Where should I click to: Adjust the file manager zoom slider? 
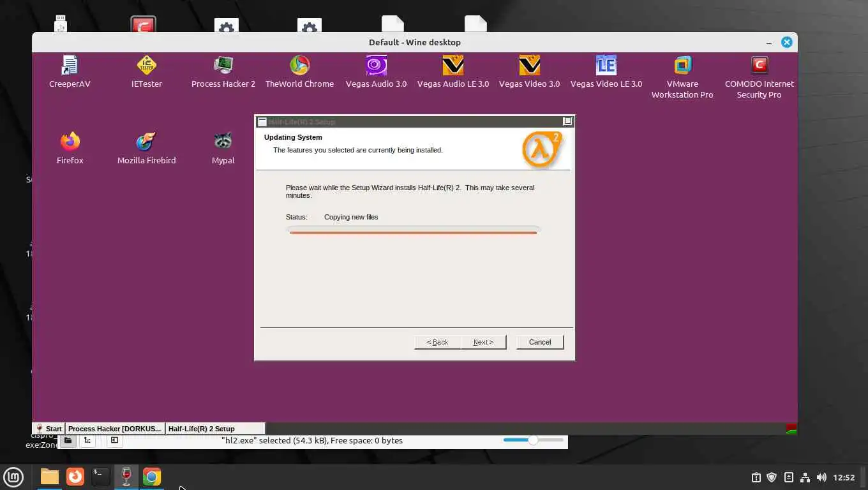(x=533, y=440)
